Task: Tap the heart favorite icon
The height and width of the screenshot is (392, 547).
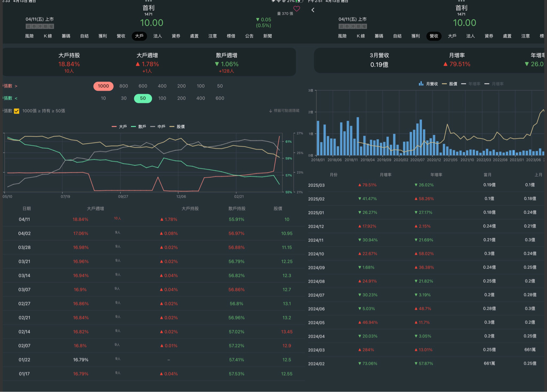Action: 297,9
